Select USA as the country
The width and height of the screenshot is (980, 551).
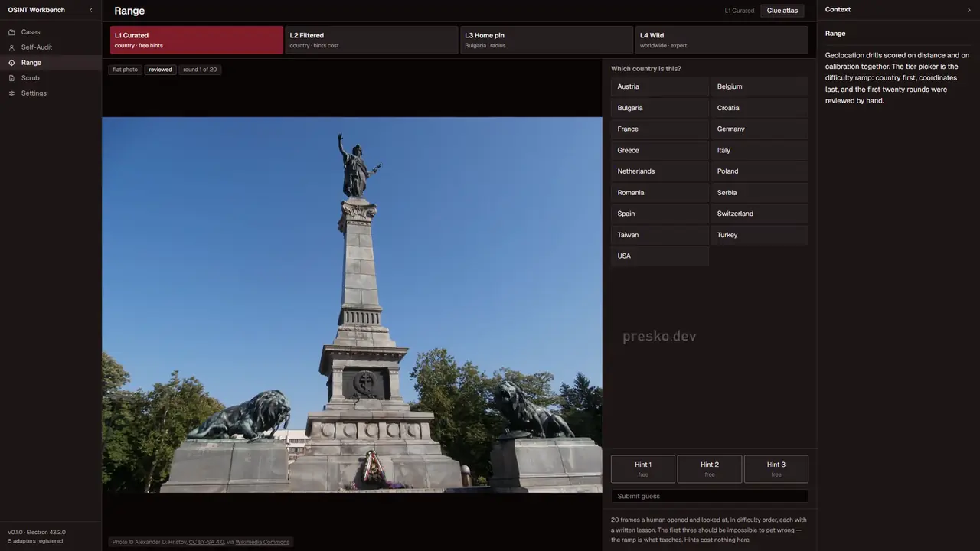pyautogui.click(x=660, y=256)
